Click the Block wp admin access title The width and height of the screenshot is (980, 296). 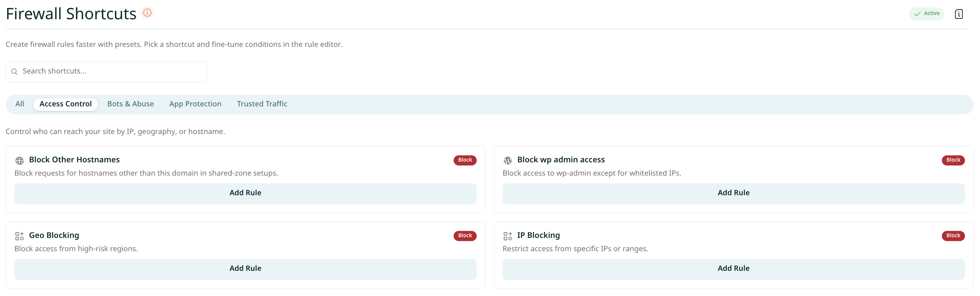pos(561,160)
